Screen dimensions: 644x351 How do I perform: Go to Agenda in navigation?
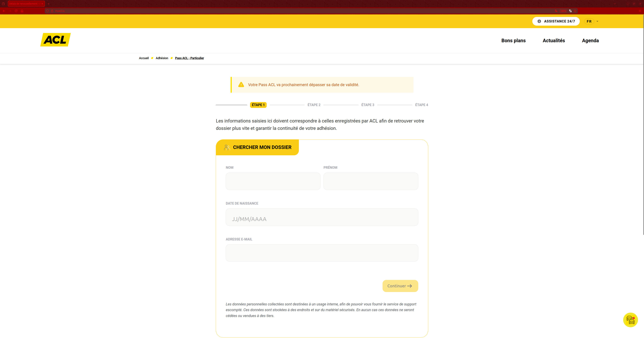590,41
